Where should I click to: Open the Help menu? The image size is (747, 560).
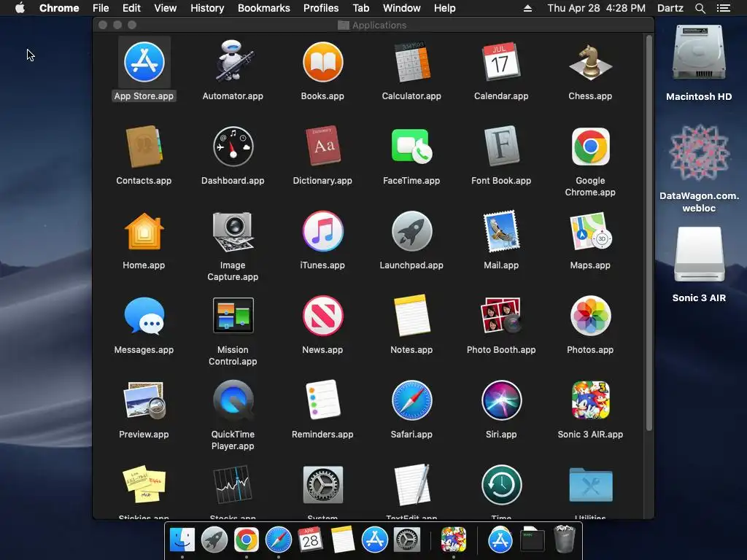pyautogui.click(x=444, y=8)
